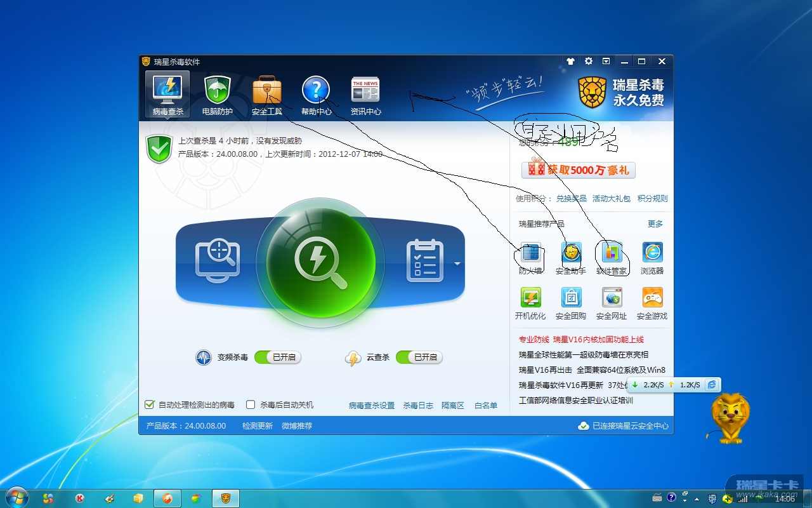Click the green umbrella tray icon

tap(758, 499)
